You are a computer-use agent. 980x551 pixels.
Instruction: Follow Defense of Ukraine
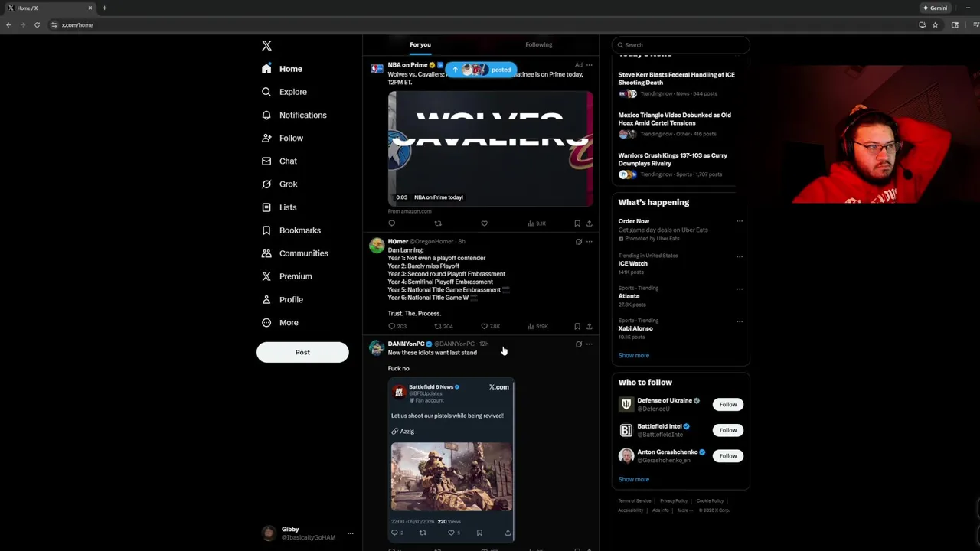727,404
